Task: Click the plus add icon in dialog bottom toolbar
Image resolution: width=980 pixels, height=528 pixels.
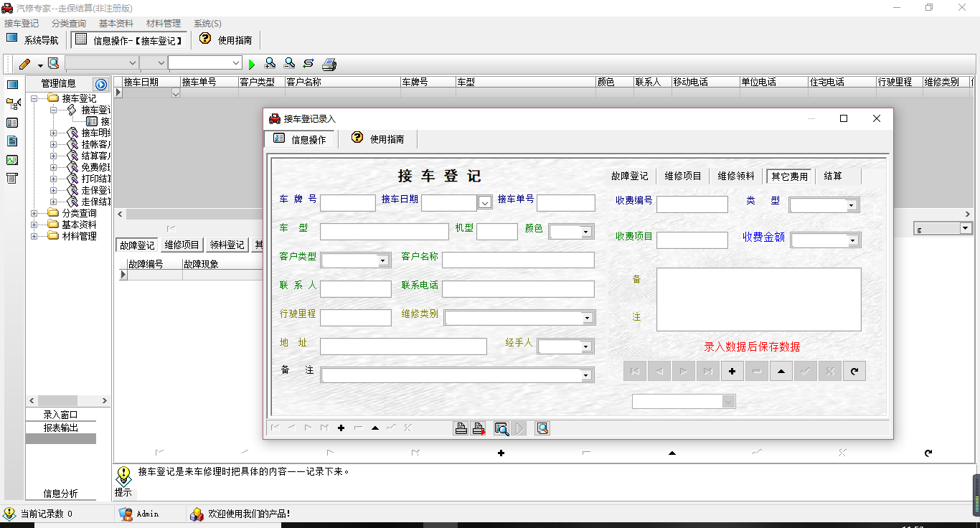Action: [341, 428]
